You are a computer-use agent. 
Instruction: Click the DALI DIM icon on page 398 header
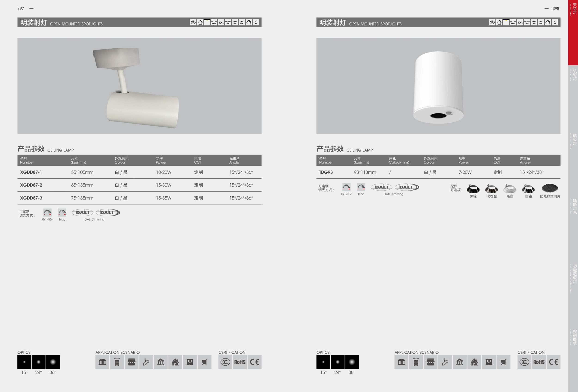541,22
